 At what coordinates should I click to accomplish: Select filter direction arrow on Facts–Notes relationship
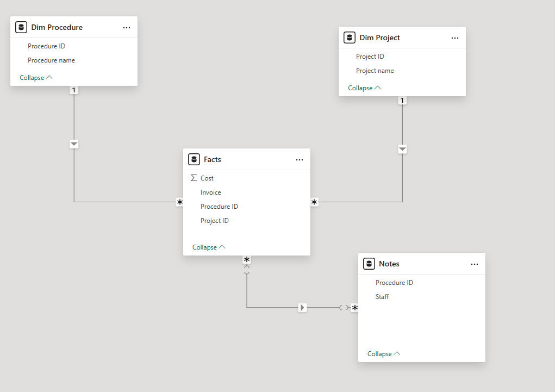302,307
